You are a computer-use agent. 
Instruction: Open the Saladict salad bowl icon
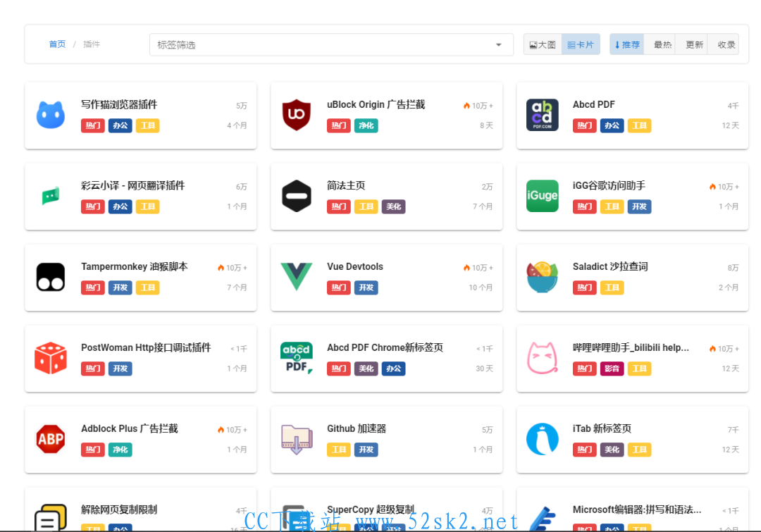542,277
